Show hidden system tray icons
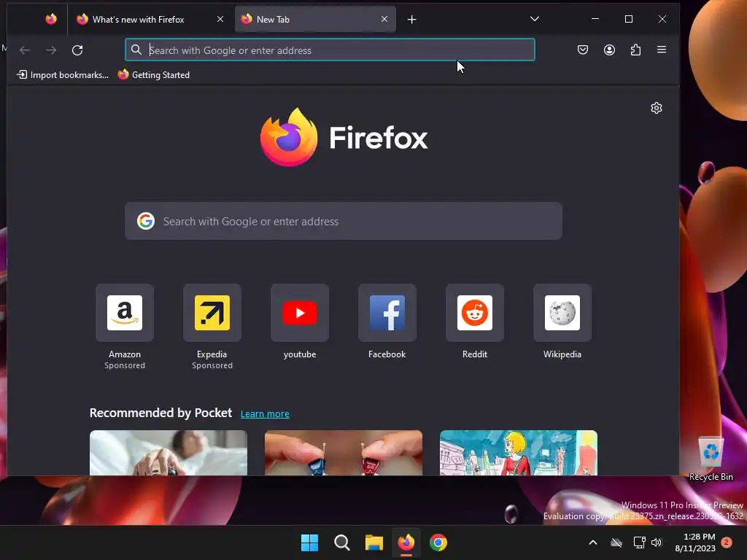The image size is (747, 560). [x=593, y=542]
